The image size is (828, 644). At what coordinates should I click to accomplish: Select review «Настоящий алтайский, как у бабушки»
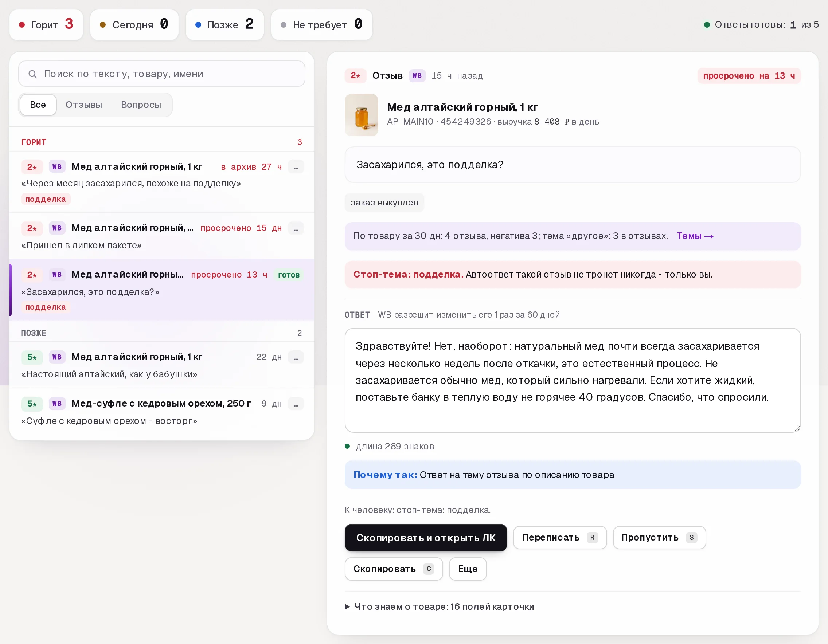[x=161, y=365]
